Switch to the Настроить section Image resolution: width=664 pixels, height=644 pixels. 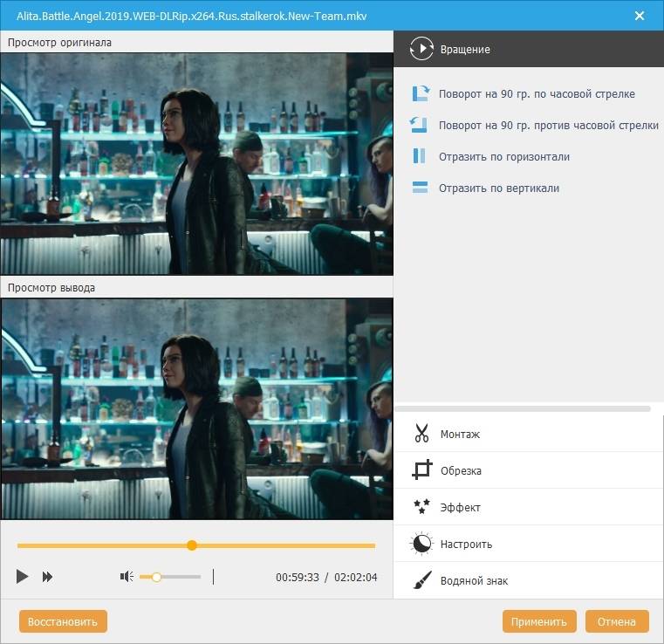[x=529, y=544]
